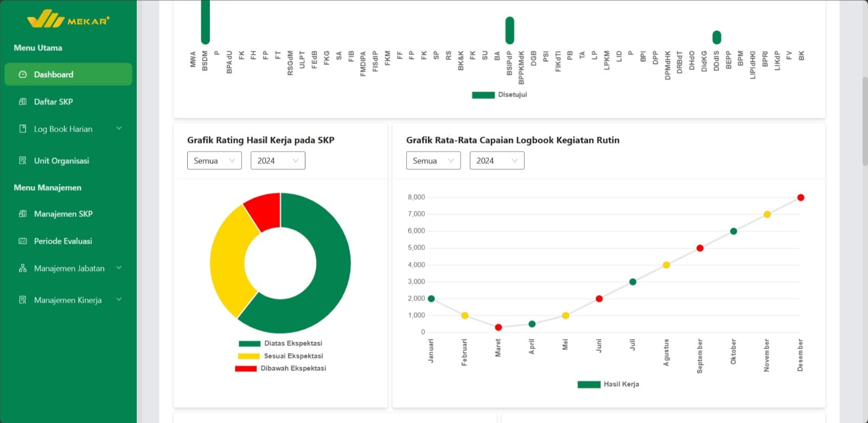The height and width of the screenshot is (423, 868).
Task: Click the Daftar SKP sidebar icon
Action: (x=23, y=101)
